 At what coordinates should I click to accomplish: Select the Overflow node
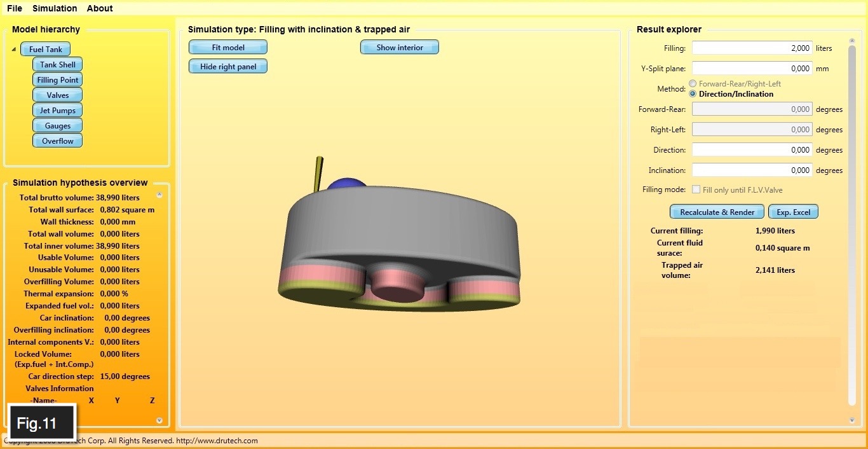(58, 141)
